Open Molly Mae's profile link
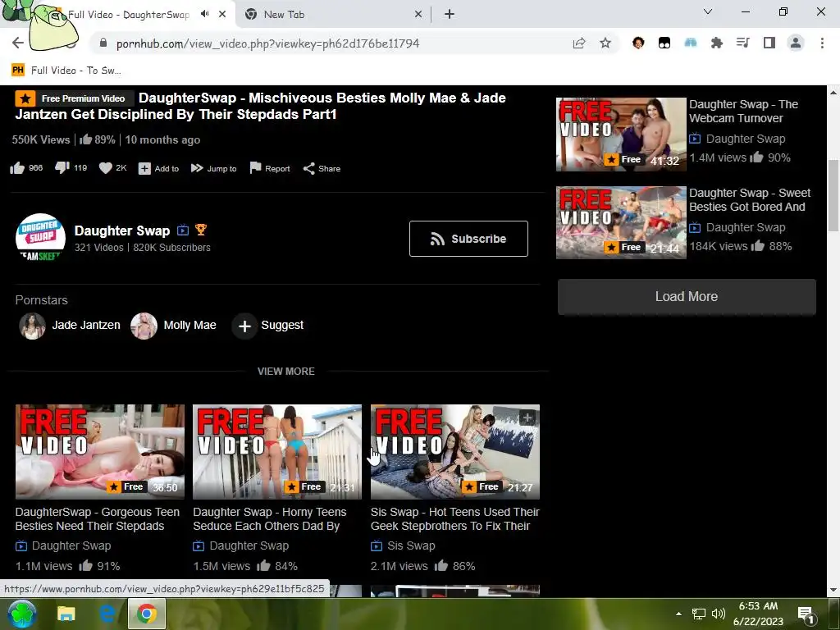Screen dimensions: 840x630 point(174,326)
